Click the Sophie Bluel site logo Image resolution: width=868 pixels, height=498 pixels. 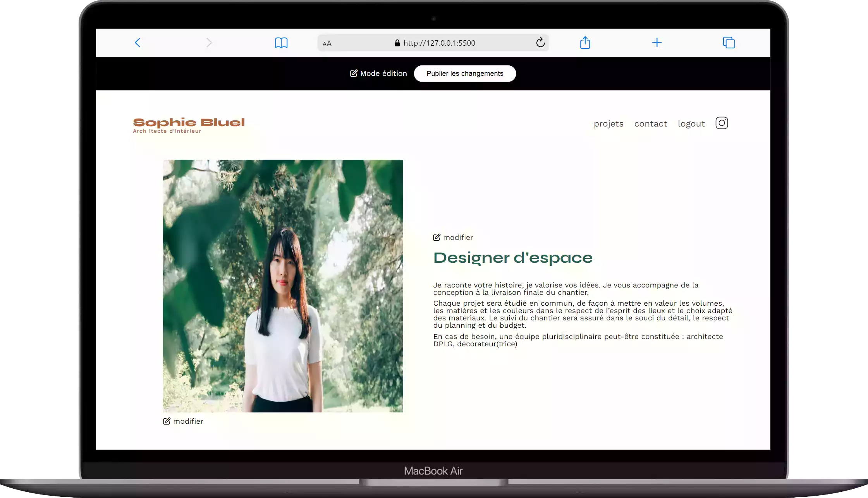189,122
